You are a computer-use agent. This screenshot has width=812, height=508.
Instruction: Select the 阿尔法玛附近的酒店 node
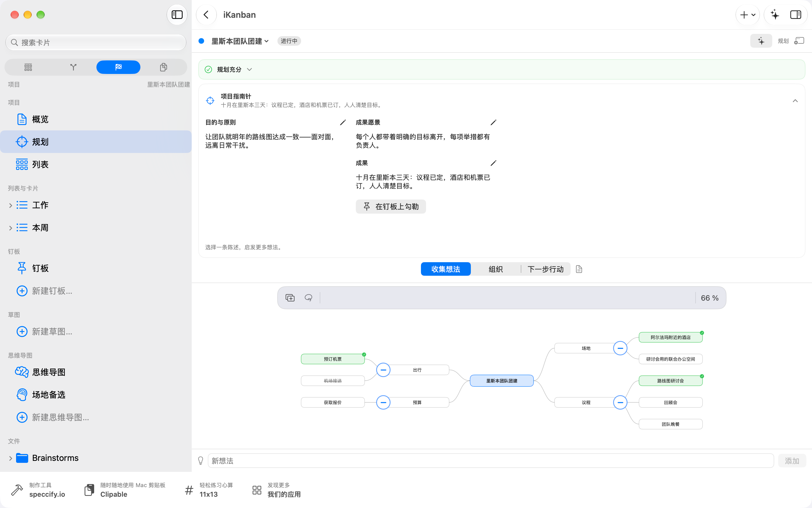point(670,337)
